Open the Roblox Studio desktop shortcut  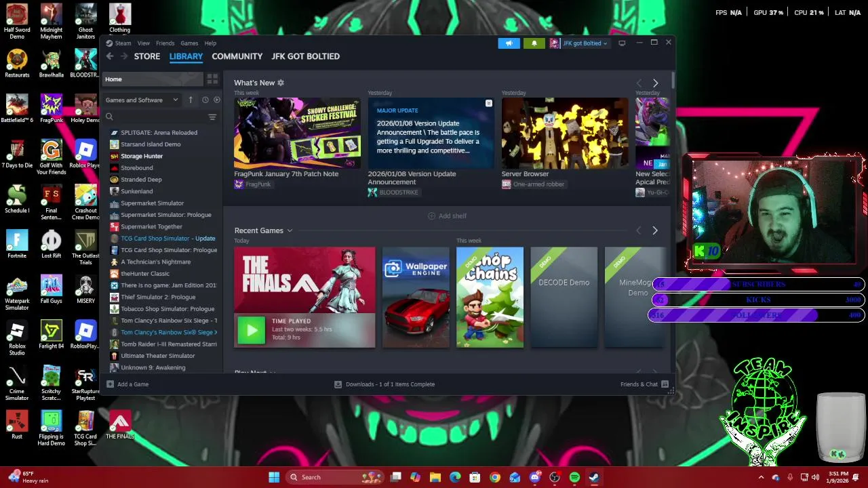tap(17, 338)
